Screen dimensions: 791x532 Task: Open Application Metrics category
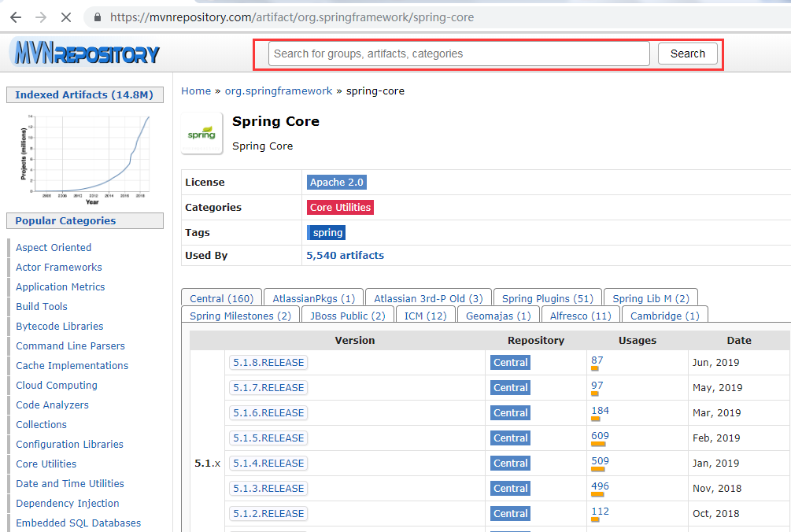(x=60, y=287)
